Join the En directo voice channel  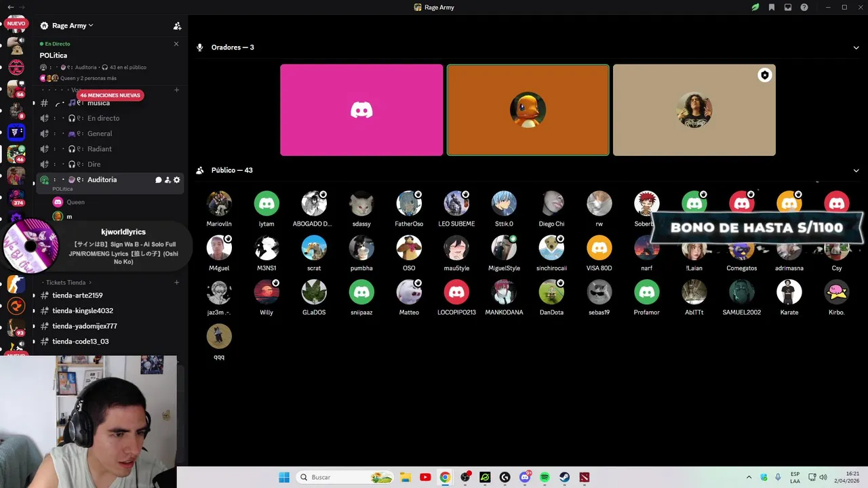(x=111, y=118)
